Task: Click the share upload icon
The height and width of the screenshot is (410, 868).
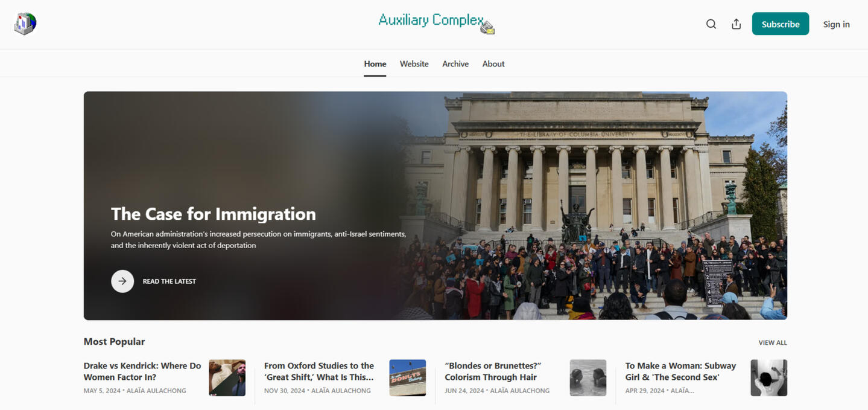Action: click(x=737, y=24)
